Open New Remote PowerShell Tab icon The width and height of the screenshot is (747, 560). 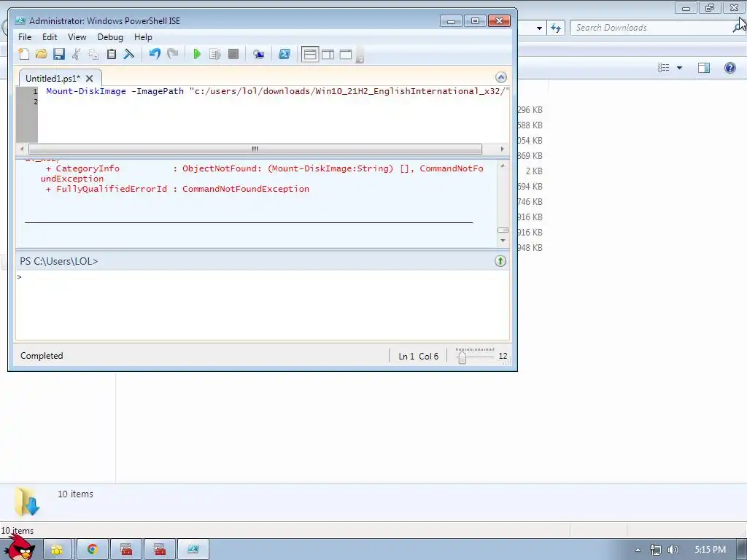[x=259, y=54]
